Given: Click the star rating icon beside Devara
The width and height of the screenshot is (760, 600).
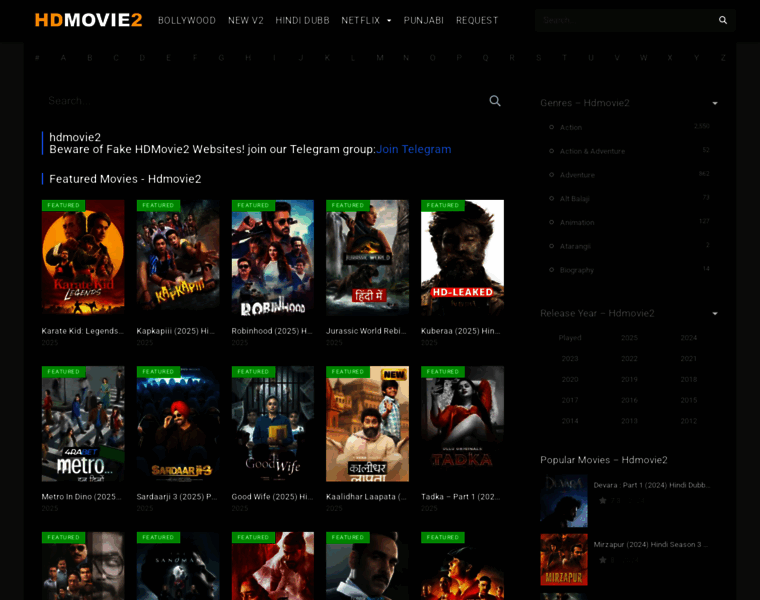Looking at the screenshot, I should point(602,501).
